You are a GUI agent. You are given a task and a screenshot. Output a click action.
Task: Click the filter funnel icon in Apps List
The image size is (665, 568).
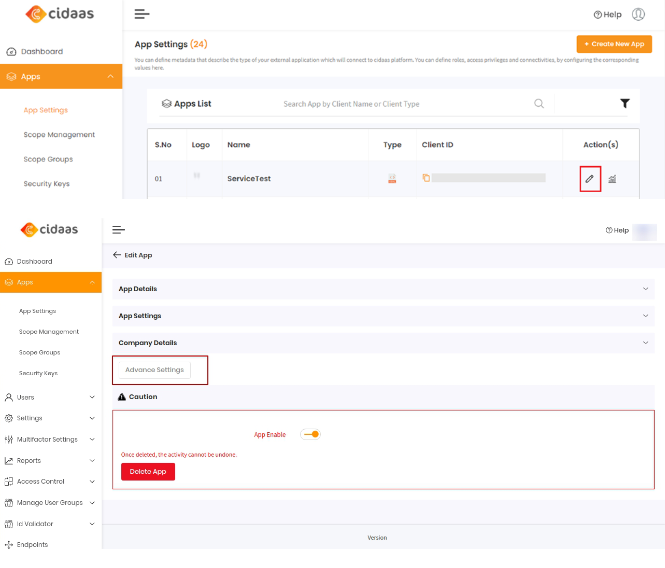tap(625, 103)
